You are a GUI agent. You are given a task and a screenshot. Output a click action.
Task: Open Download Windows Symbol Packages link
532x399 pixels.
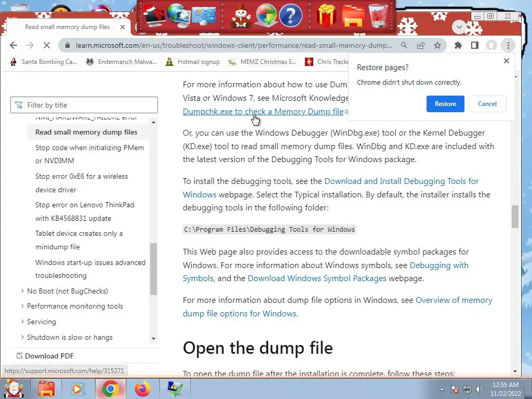point(317,278)
